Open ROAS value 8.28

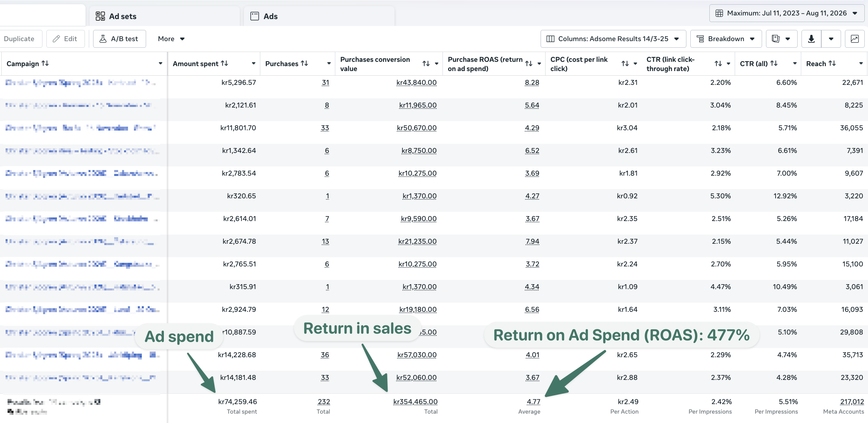pyautogui.click(x=532, y=83)
